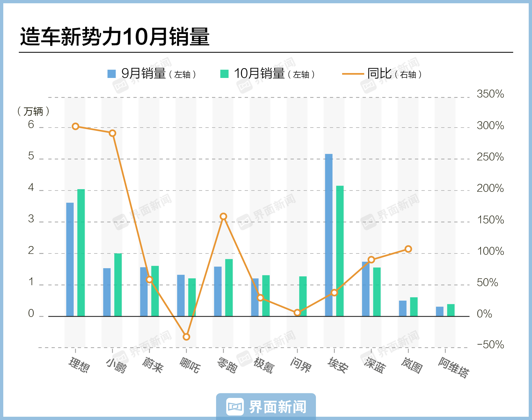Click the 哪吒 negative growth data point
The width and height of the screenshot is (532, 420).
(186, 337)
